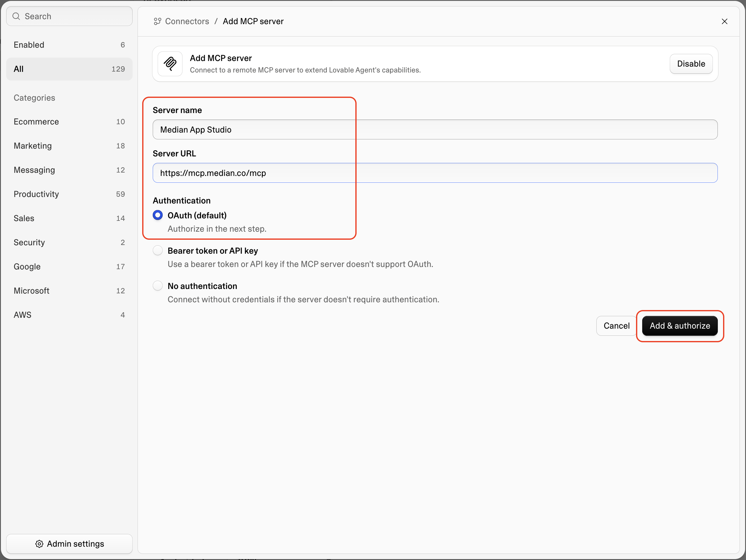Viewport: 746px width, 560px height.
Task: Focus the Search field
Action: [69, 16]
